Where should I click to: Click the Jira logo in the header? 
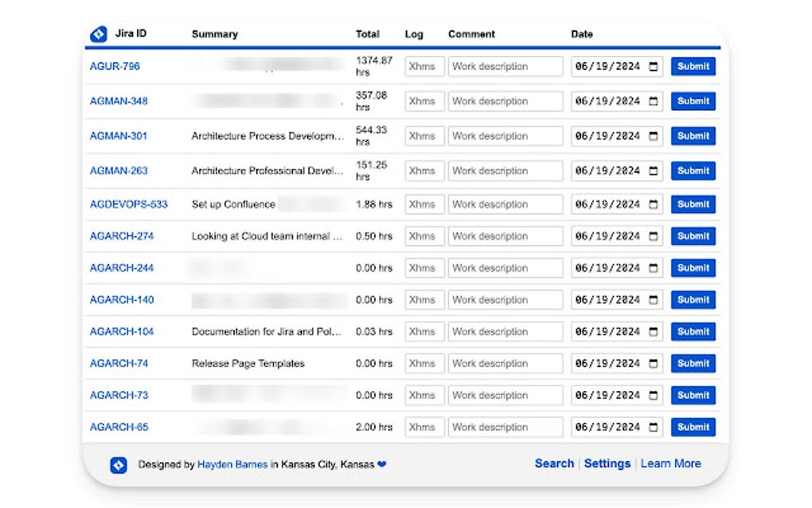(99, 33)
